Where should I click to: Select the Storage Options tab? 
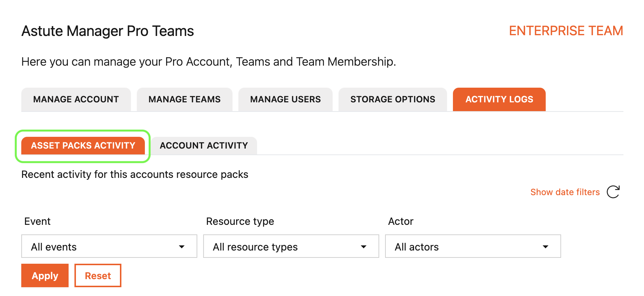click(x=392, y=99)
